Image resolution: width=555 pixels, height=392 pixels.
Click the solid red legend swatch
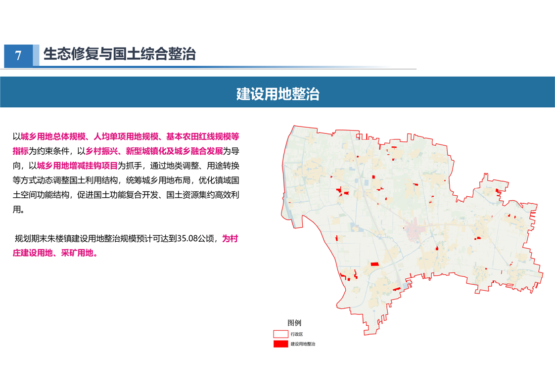pos(280,344)
